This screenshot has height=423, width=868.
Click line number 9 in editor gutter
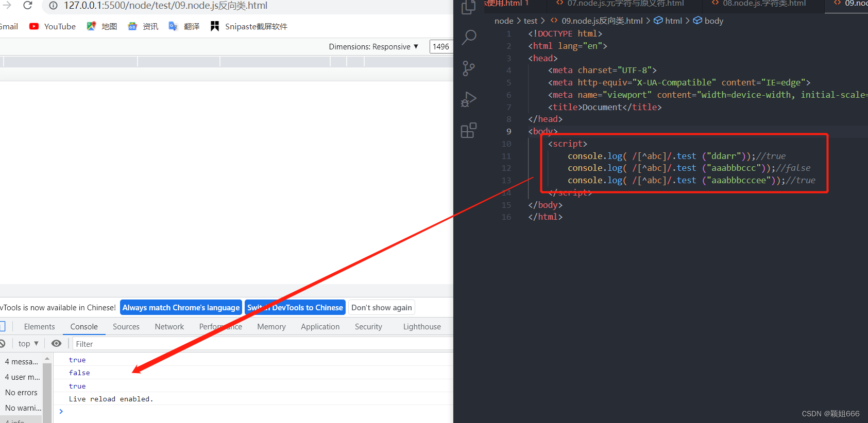[508, 131]
